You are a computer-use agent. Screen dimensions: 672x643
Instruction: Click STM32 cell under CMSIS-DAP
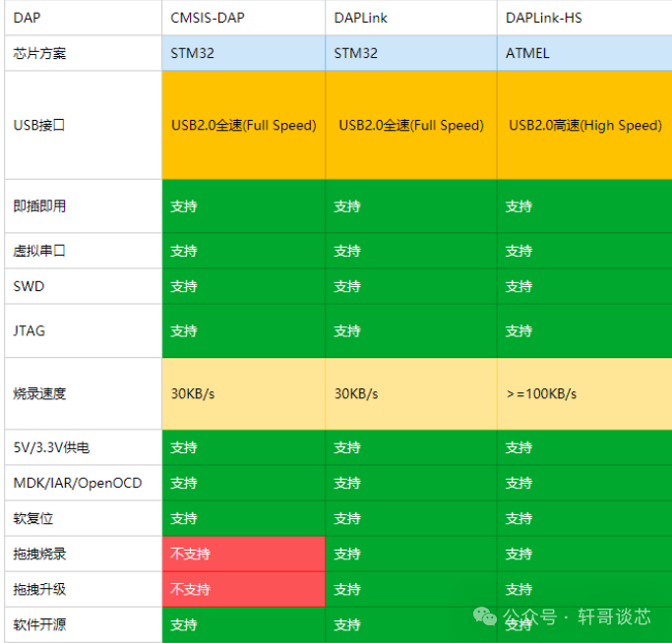(x=243, y=53)
